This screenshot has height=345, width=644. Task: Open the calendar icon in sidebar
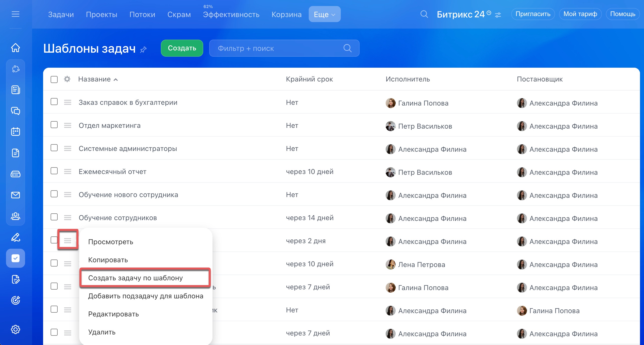click(16, 132)
